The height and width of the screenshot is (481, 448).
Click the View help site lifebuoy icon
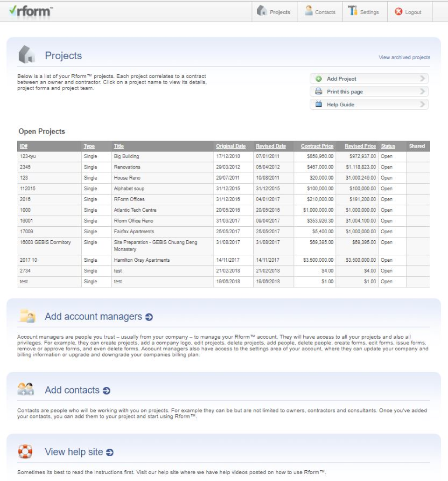tap(26, 451)
